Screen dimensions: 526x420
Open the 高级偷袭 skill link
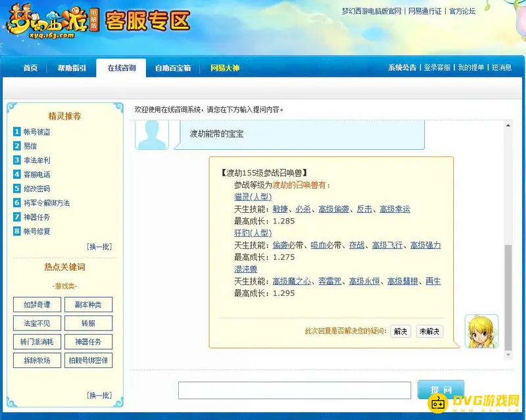[334, 209]
